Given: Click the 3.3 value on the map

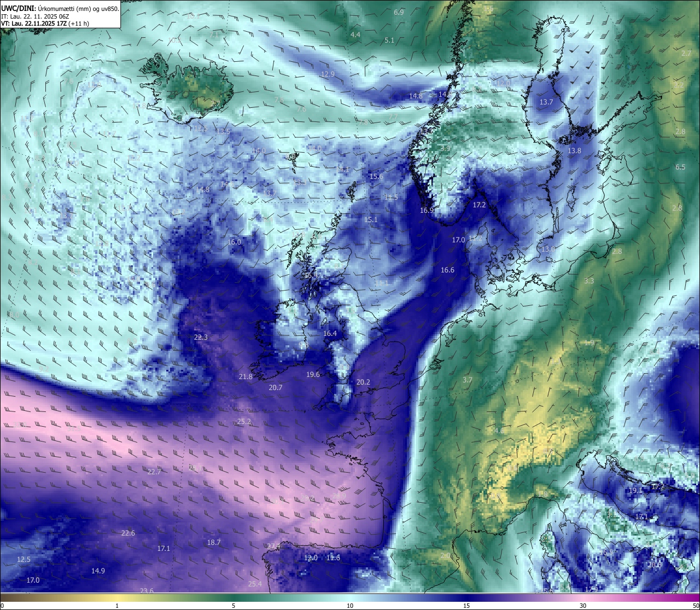Looking at the screenshot, I should click(589, 281).
